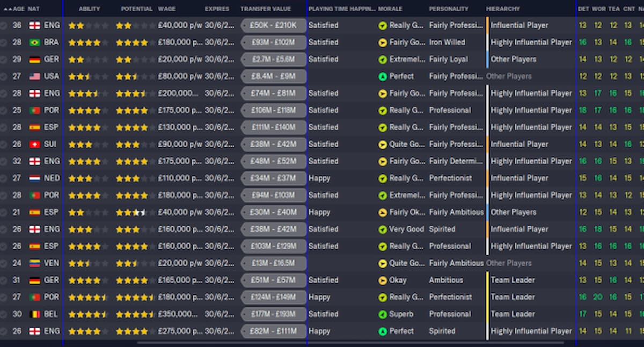Click the Germany flag on the 29-year-old's row
The image size is (644, 347).
tap(34, 59)
